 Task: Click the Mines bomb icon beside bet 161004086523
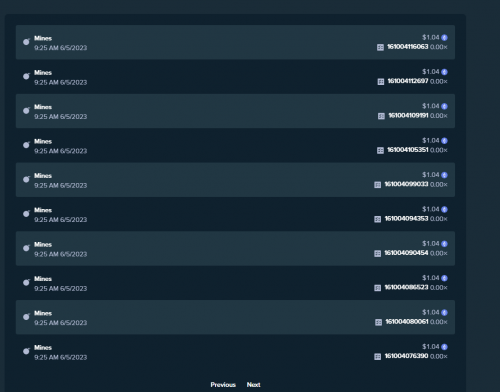pos(26,282)
